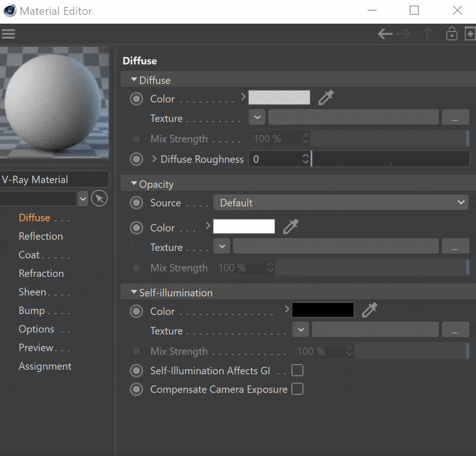This screenshot has width=476, height=456.
Task: Enable Compensate Camera Exposure checkbox
Action: [x=297, y=389]
